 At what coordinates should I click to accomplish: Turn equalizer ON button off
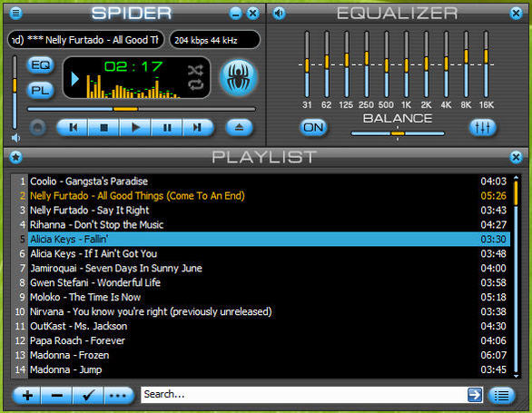pos(313,128)
